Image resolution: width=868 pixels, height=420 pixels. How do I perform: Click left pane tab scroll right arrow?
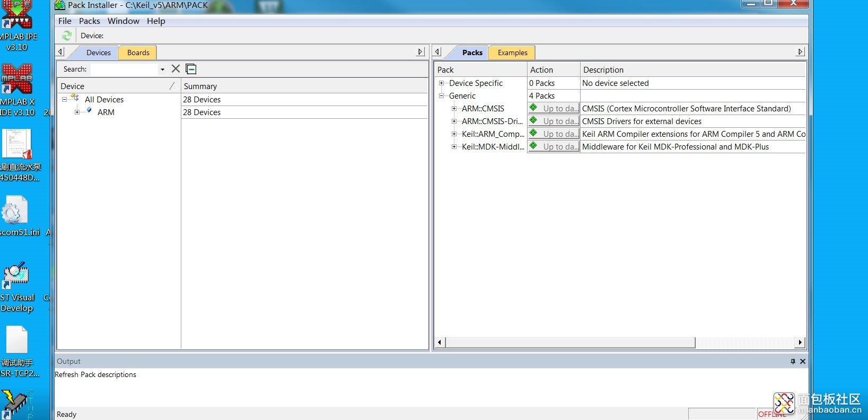tap(420, 52)
